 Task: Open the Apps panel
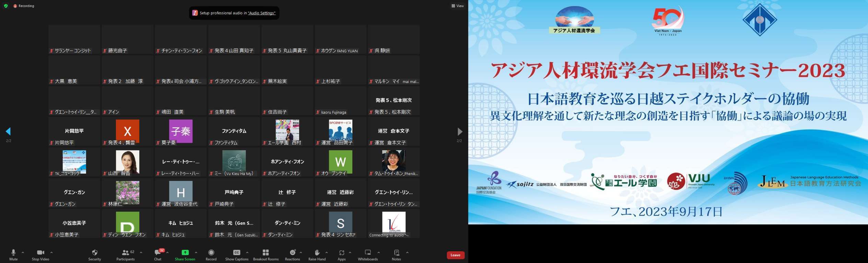pos(341,253)
